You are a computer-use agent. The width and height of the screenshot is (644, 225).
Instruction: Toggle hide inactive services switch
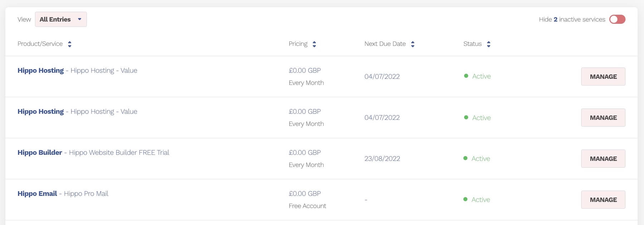(617, 19)
